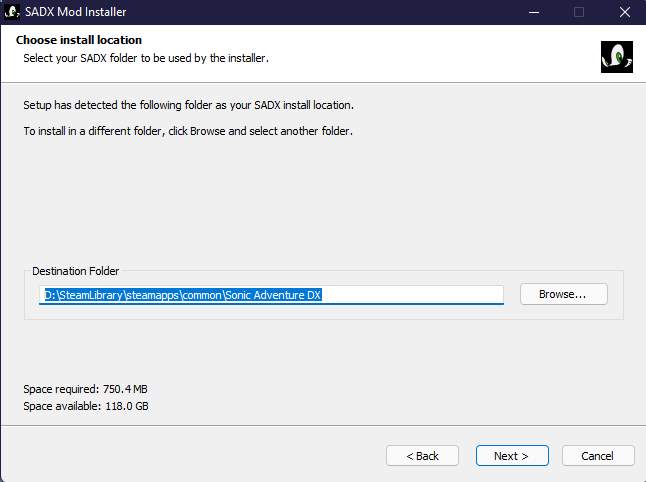Image resolution: width=646 pixels, height=482 pixels.
Task: Open the folder picker with Browse...
Action: (x=564, y=294)
